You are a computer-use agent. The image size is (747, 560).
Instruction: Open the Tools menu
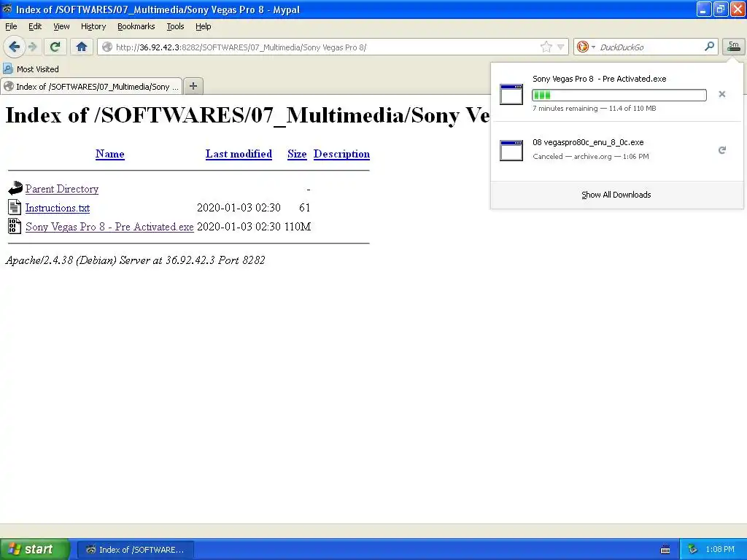click(x=175, y=26)
